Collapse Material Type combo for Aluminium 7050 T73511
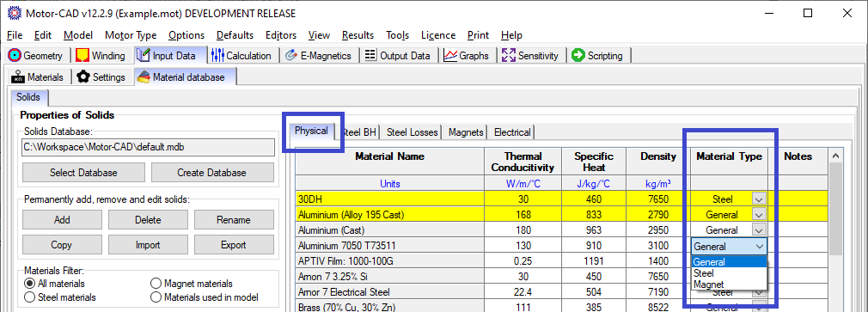The width and height of the screenshot is (868, 312). click(760, 246)
